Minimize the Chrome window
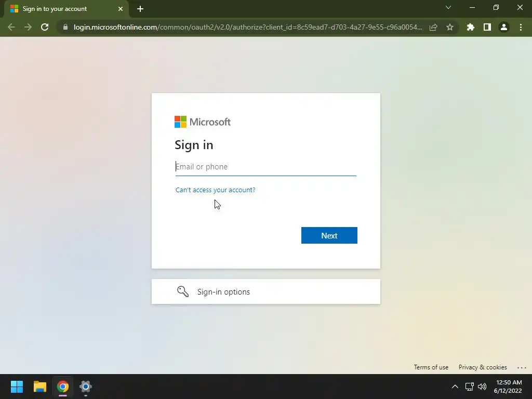The width and height of the screenshot is (532, 399). (472, 7)
